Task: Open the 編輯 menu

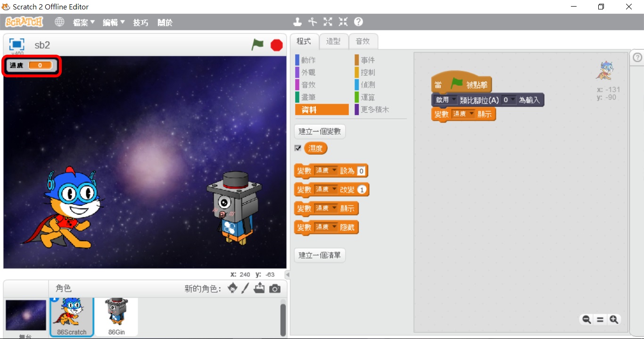Action: tap(114, 22)
